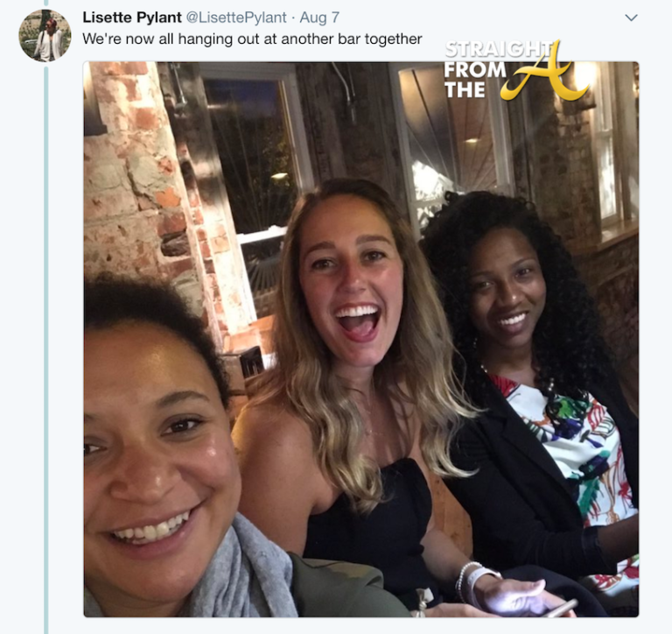This screenshot has height=634, width=672.
Task: Open the tweet options chevron menu
Action: coord(631,18)
